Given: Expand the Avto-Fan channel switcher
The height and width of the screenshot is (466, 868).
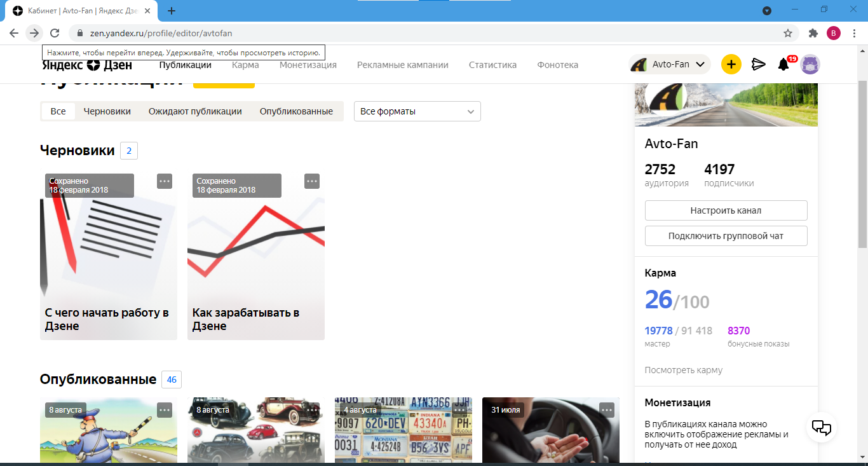Looking at the screenshot, I should (x=670, y=64).
